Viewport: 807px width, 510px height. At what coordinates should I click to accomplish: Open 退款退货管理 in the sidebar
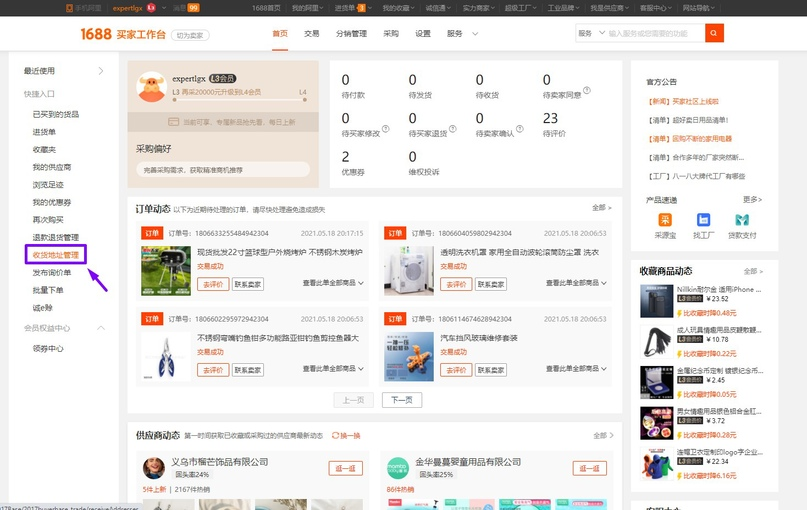pos(56,237)
